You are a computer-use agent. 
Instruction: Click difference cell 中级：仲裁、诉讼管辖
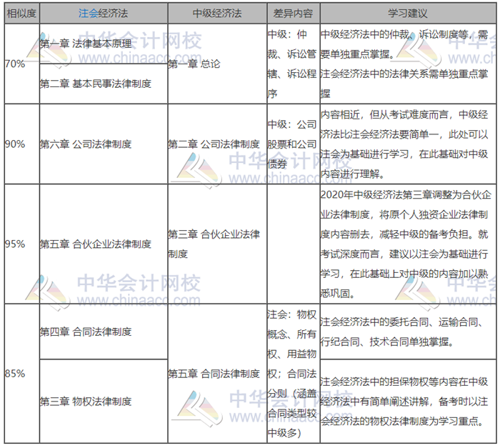293,64
